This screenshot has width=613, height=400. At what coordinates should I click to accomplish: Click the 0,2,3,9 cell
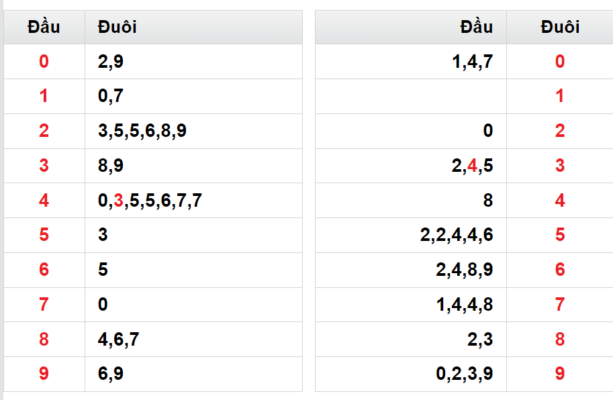411,374
